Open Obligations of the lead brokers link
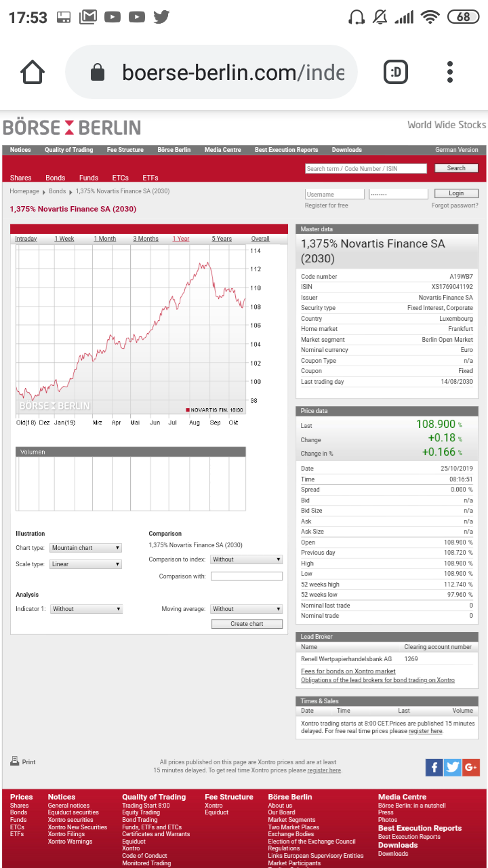The width and height of the screenshot is (488, 868). coord(378,680)
